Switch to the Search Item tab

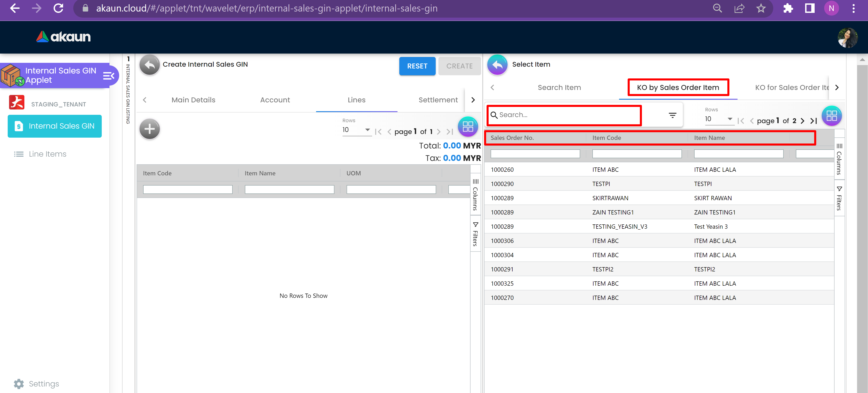[x=559, y=87]
